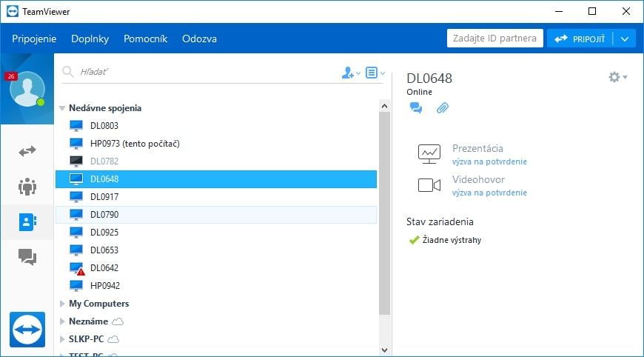This screenshot has width=644, height=357.
Task: Click the search magnifier icon
Action: click(68, 72)
